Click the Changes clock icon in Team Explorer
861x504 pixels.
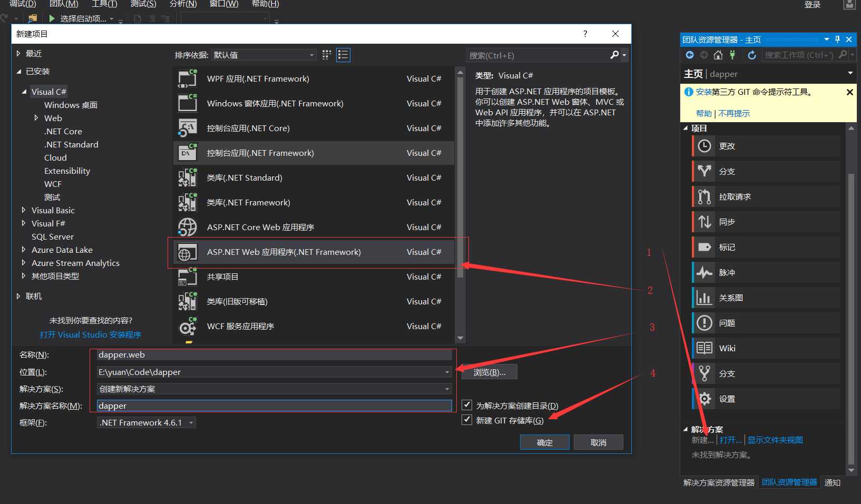pyautogui.click(x=705, y=146)
